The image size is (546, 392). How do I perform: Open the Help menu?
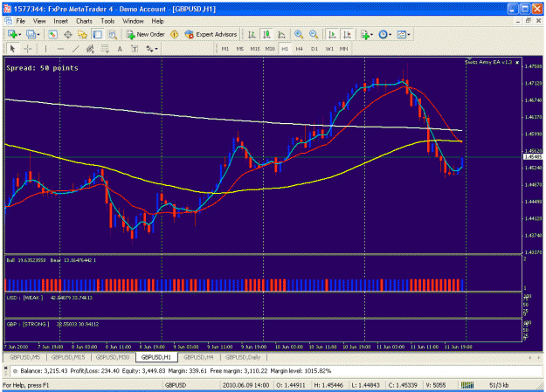[x=157, y=21]
